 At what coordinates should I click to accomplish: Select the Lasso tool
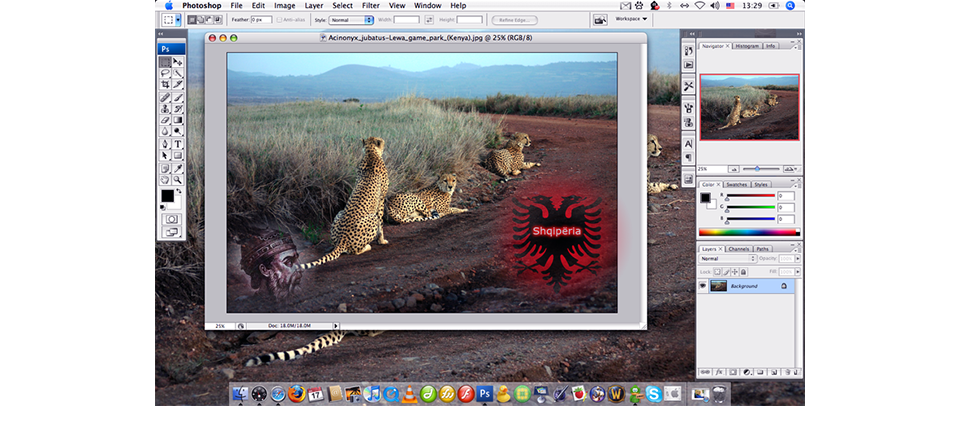(165, 73)
